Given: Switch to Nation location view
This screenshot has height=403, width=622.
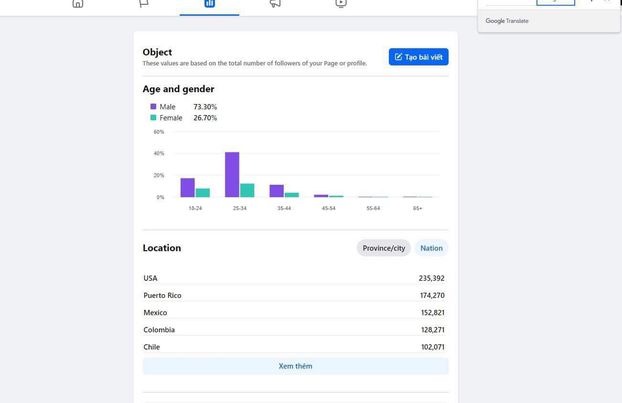Looking at the screenshot, I should pyautogui.click(x=431, y=248).
